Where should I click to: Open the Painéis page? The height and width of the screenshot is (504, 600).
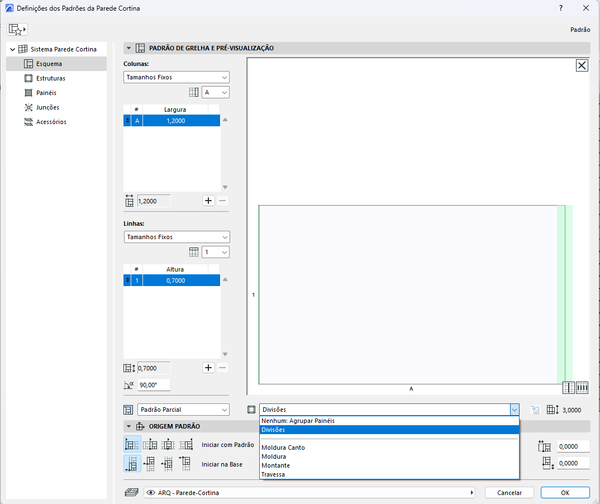point(46,93)
